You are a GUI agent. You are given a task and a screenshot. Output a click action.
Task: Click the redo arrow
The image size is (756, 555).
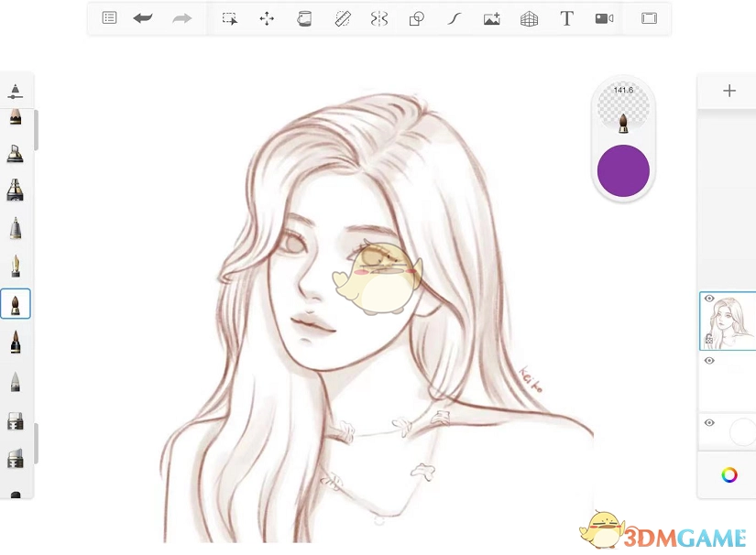pos(182,18)
